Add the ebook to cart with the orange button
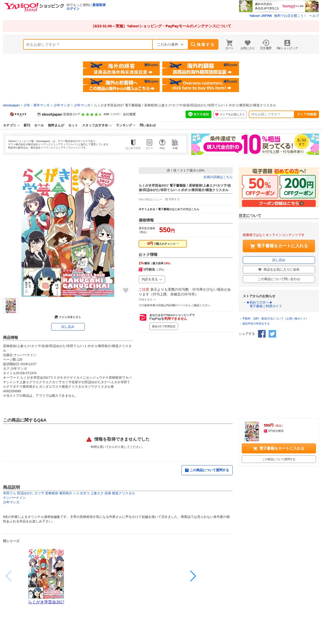 [279, 246]
